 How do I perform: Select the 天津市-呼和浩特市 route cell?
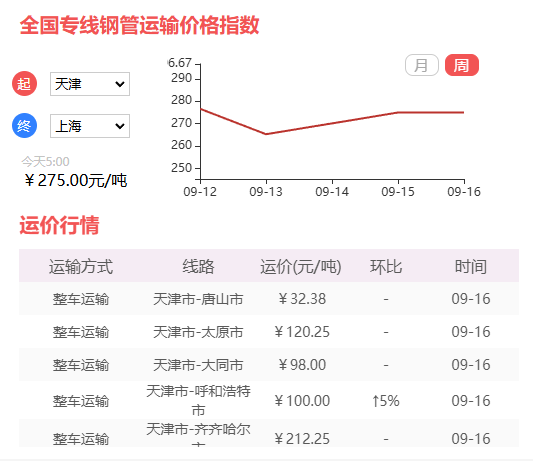198,400
